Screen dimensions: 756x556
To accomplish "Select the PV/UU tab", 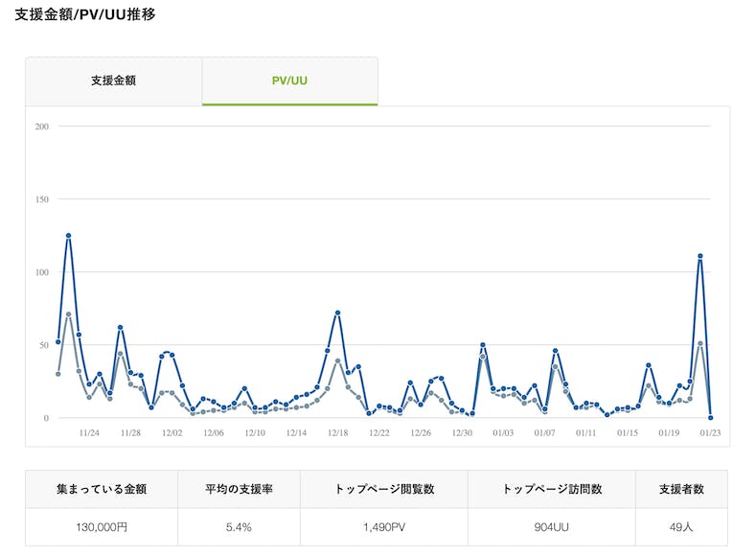I will pyautogui.click(x=289, y=81).
